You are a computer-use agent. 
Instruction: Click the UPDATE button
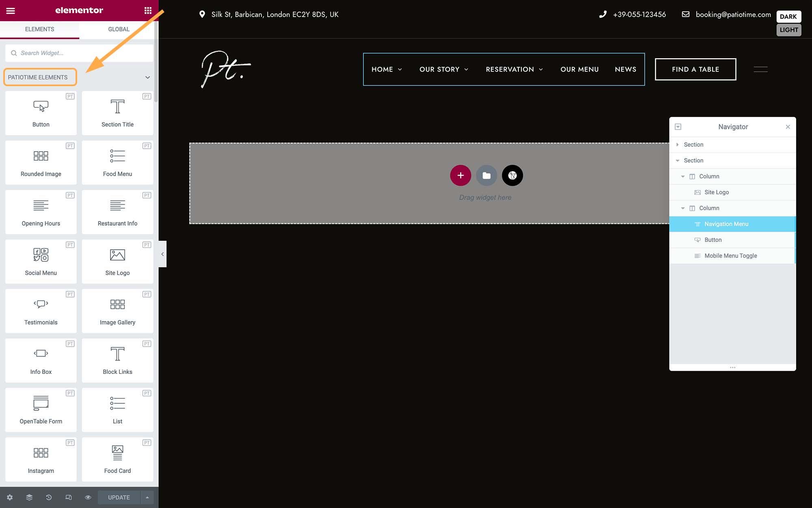(118, 497)
